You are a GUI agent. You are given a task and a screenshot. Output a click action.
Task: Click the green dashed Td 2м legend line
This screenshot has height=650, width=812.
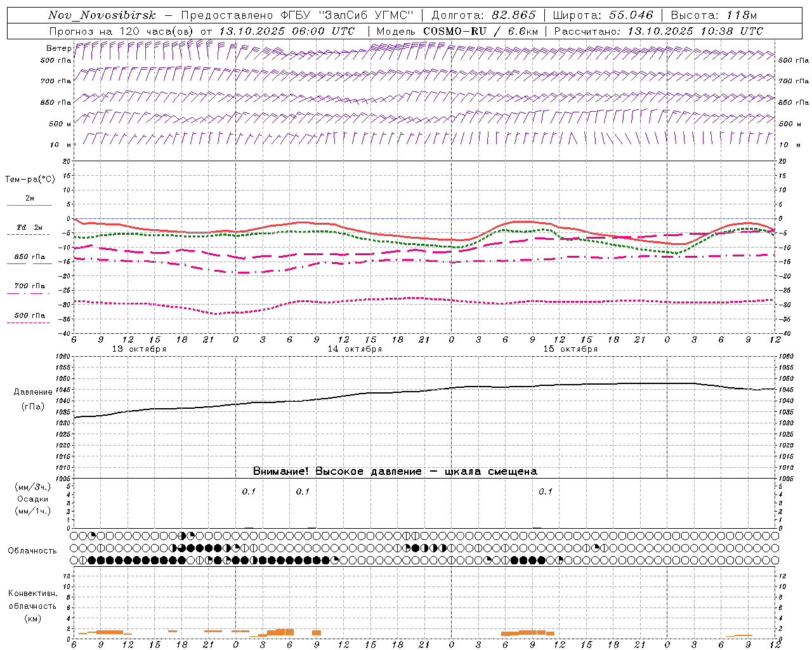click(28, 234)
